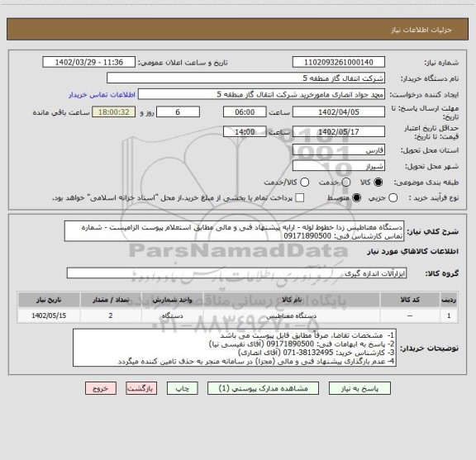
Task: Select the متوسط purchase type radio
Action: 356,198
